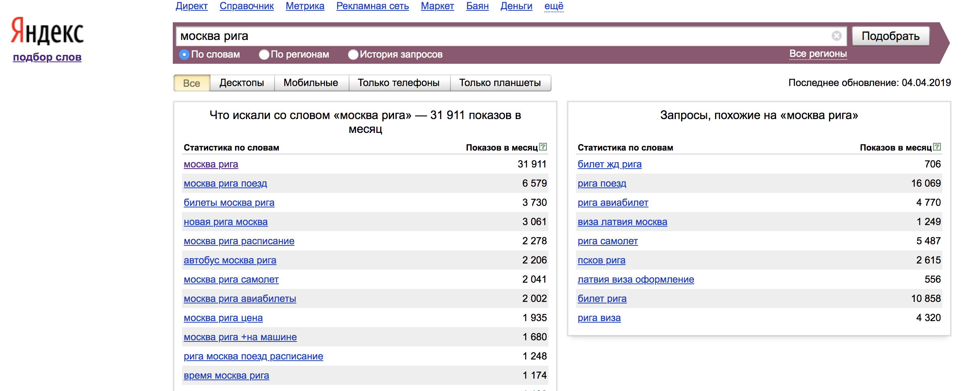Open the query 'москва рига поезд'
The image size is (980, 391).
click(x=225, y=184)
